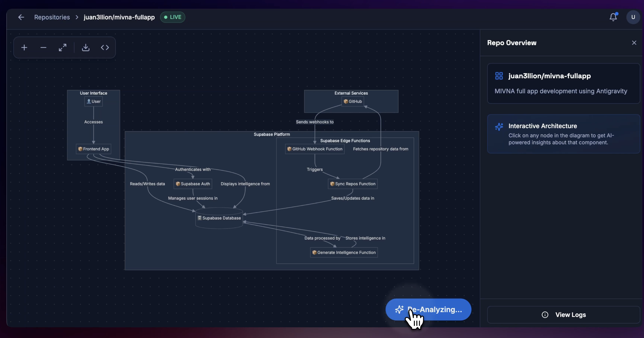Close the Repo Overview panel
This screenshot has height=338, width=644.
pyautogui.click(x=634, y=42)
